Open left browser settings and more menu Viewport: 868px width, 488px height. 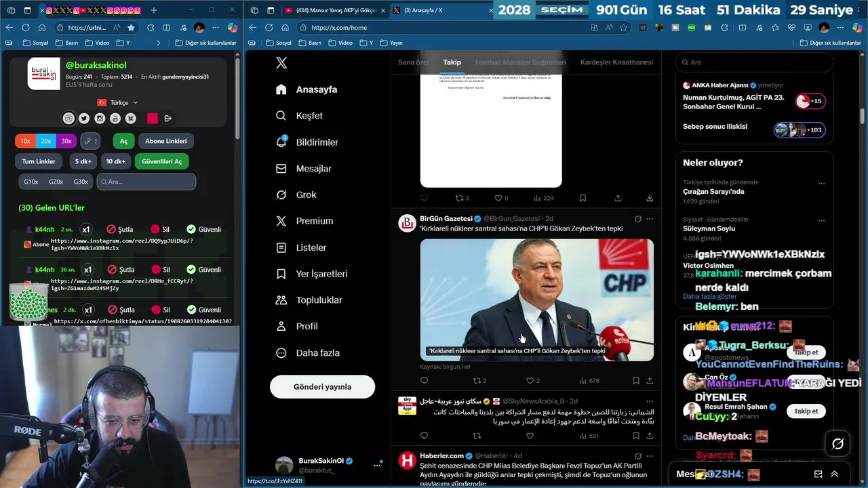coord(216,28)
